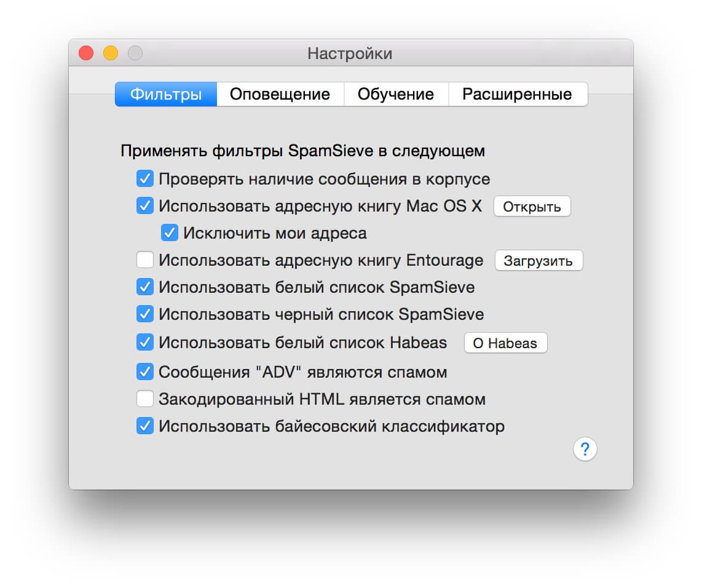Disable 'Использовать черный список SpamSieve'
This screenshot has height=588, width=702.
[144, 314]
